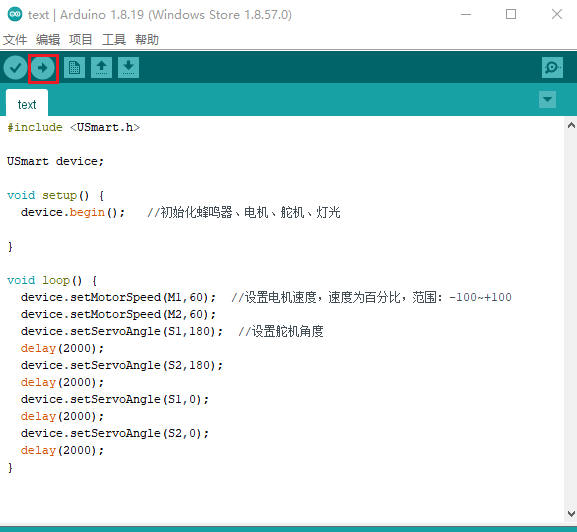577x532 pixels.
Task: Open the tab options dropdown arrow
Action: tap(547, 99)
